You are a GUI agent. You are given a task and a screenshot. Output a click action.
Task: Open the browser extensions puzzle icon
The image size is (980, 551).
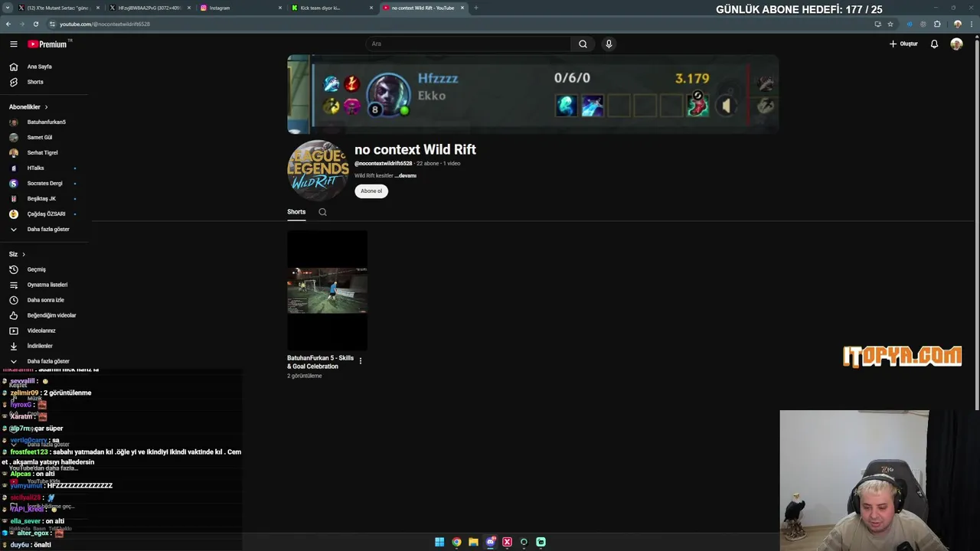tap(937, 24)
